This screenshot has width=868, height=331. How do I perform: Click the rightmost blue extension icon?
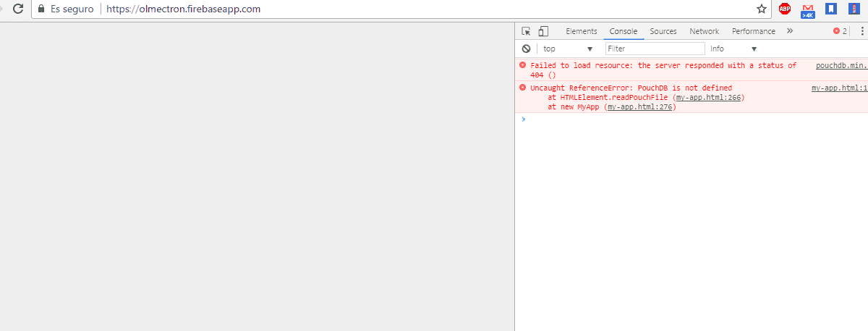(855, 9)
